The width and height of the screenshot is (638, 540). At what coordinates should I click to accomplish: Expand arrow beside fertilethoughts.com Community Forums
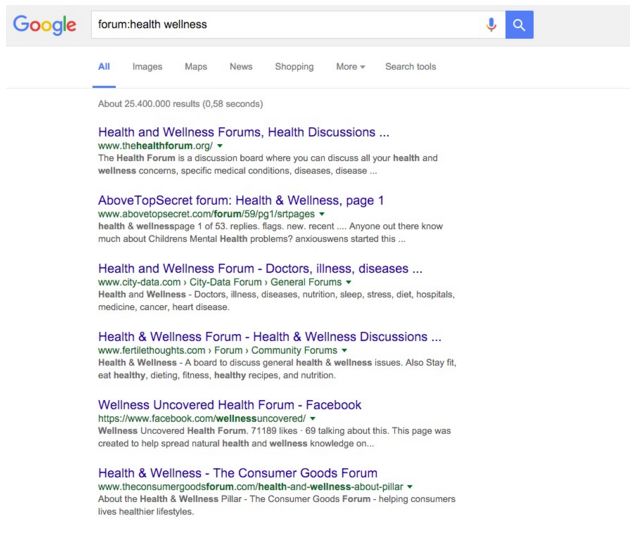(344, 350)
